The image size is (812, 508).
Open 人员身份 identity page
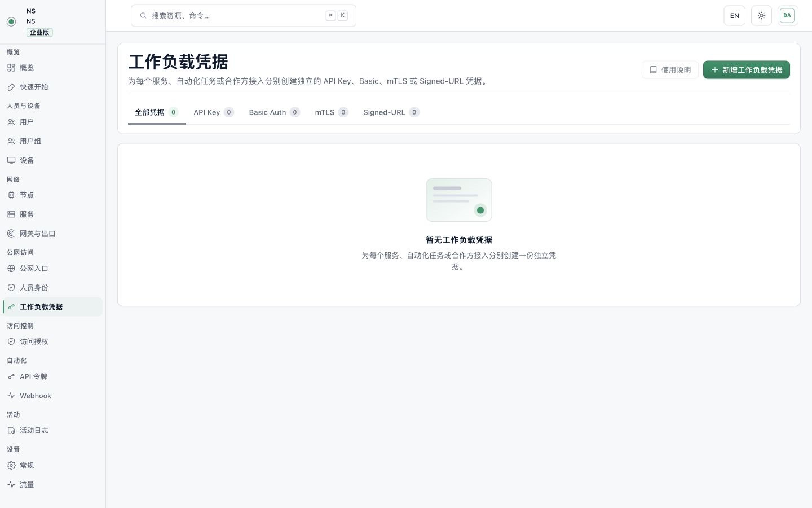click(x=52, y=288)
